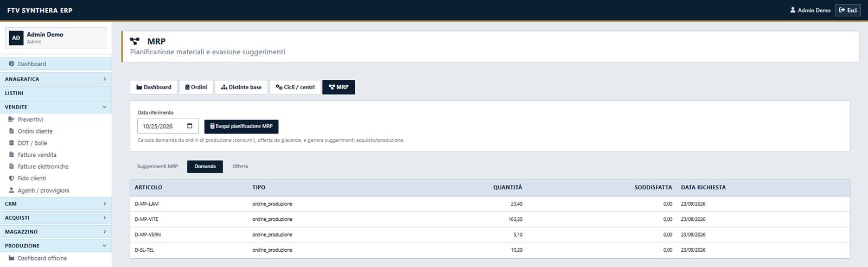Image resolution: width=868 pixels, height=267 pixels.
Task: Click the Admin Demo user icon top right
Action: tap(793, 10)
